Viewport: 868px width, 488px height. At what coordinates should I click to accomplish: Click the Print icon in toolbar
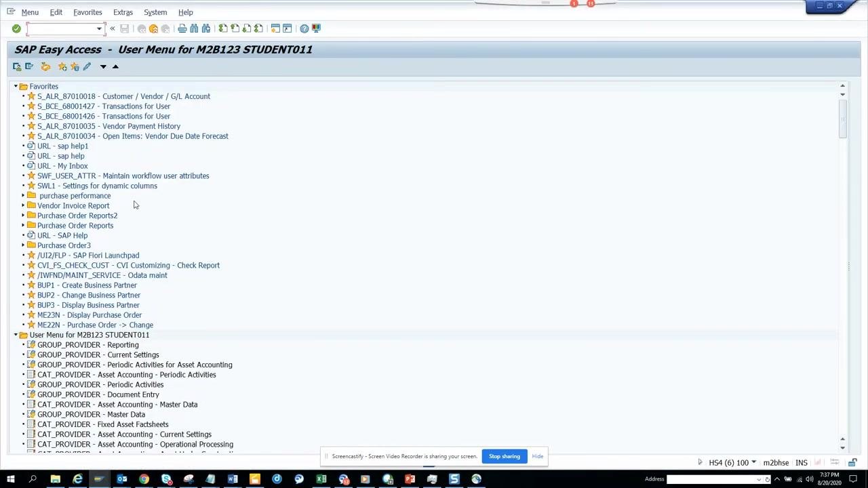pyautogui.click(x=182, y=28)
